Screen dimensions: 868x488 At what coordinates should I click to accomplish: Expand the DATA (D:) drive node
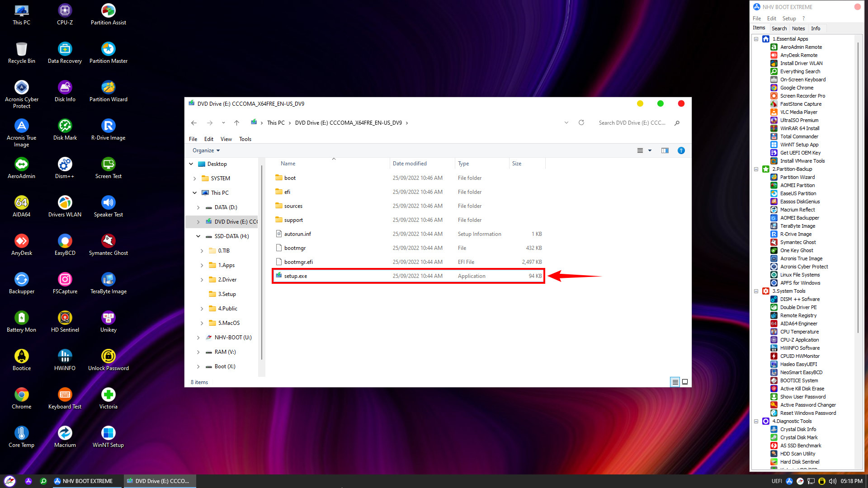click(x=198, y=207)
